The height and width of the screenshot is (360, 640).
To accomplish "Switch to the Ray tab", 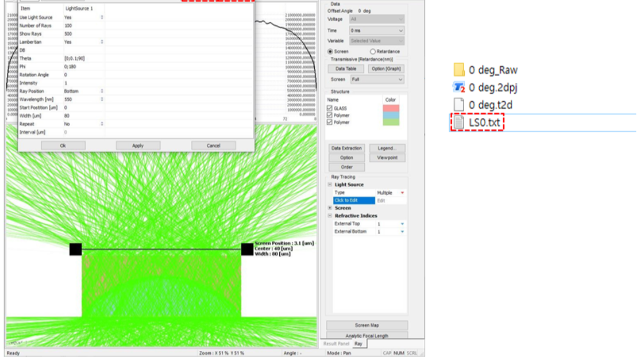I will [358, 344].
